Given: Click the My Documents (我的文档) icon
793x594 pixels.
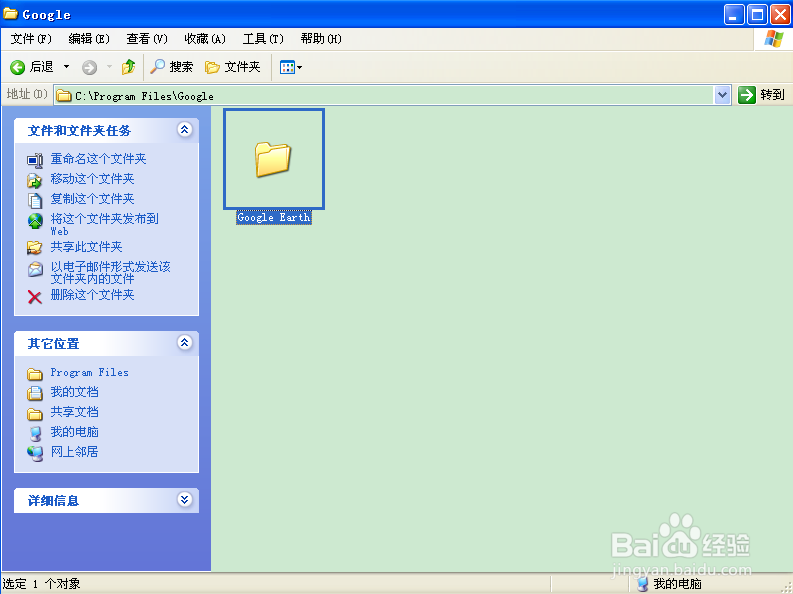Looking at the screenshot, I should point(35,393).
